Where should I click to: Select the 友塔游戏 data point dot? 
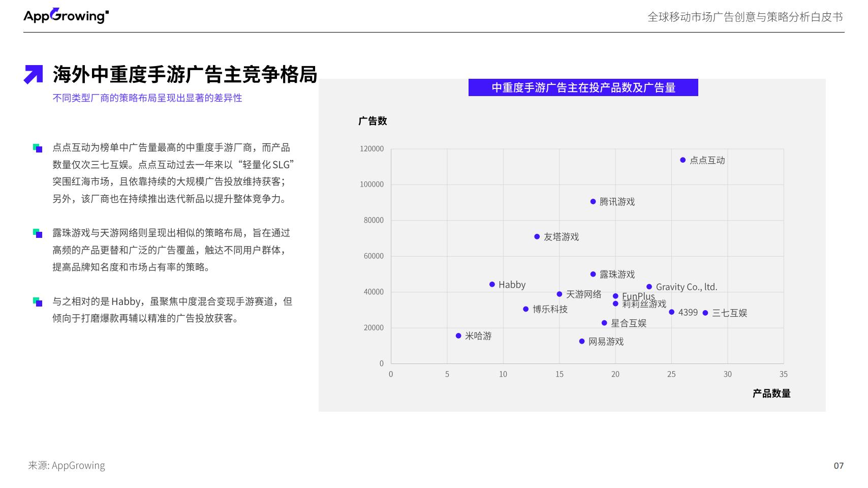click(x=537, y=237)
